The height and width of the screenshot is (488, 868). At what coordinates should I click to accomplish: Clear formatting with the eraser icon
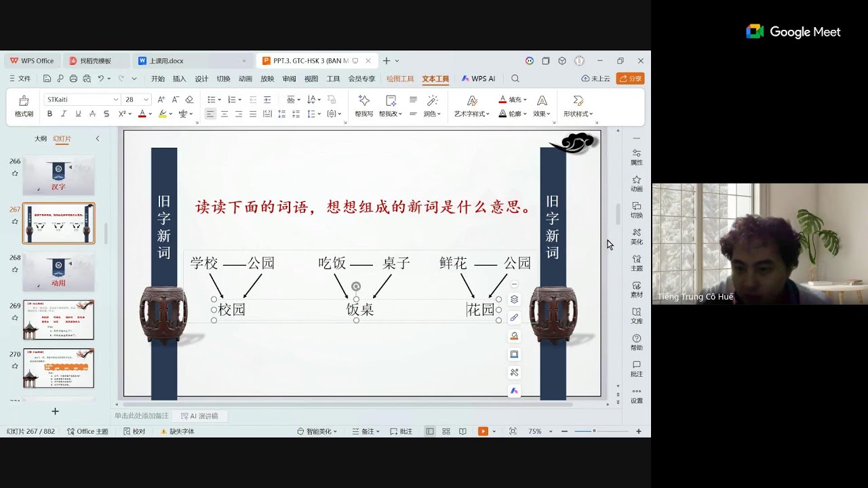coord(189,100)
